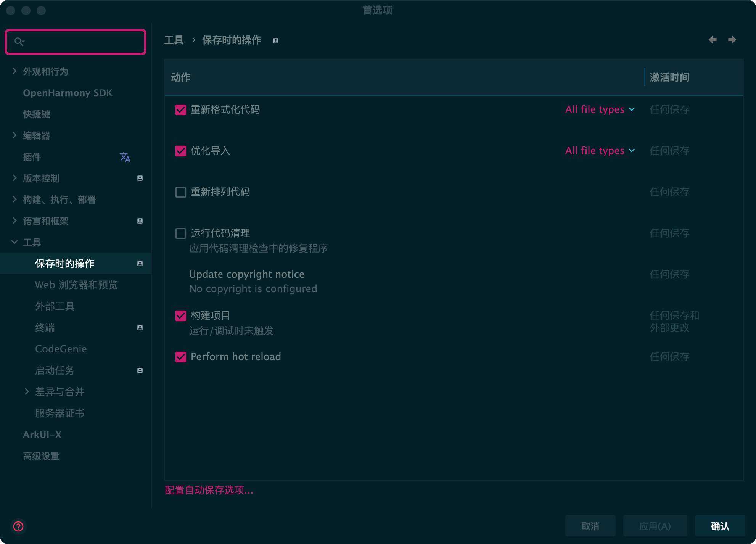Click No copyright is configured text
The height and width of the screenshot is (544, 756).
click(253, 289)
